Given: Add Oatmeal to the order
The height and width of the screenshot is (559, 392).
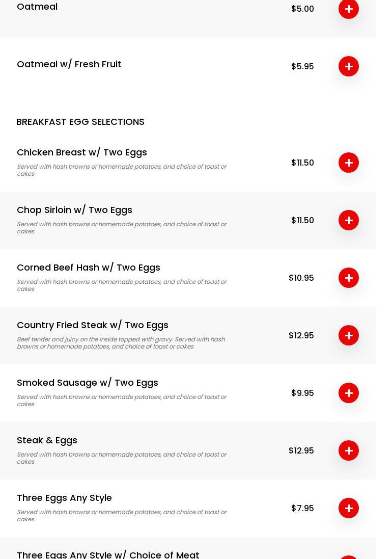Looking at the screenshot, I should (349, 9).
